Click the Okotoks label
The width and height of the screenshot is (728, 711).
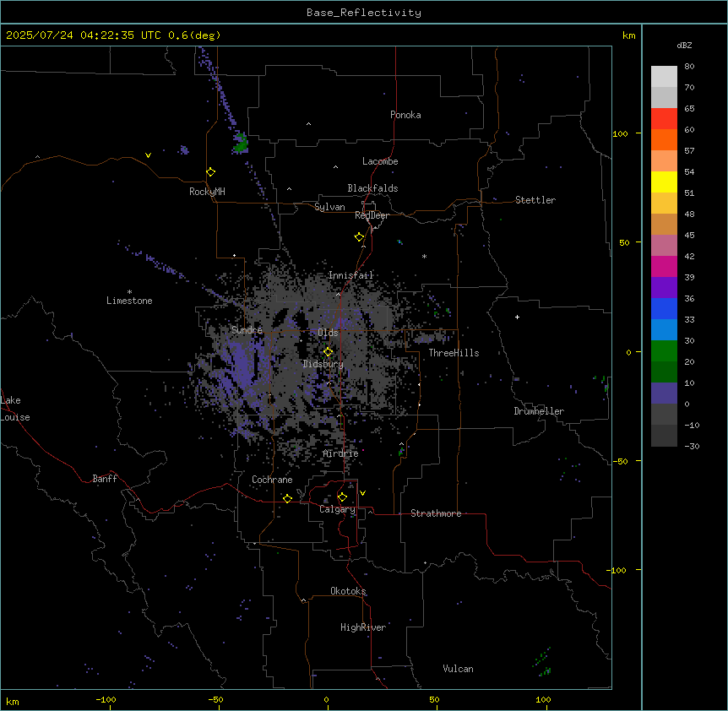348,591
